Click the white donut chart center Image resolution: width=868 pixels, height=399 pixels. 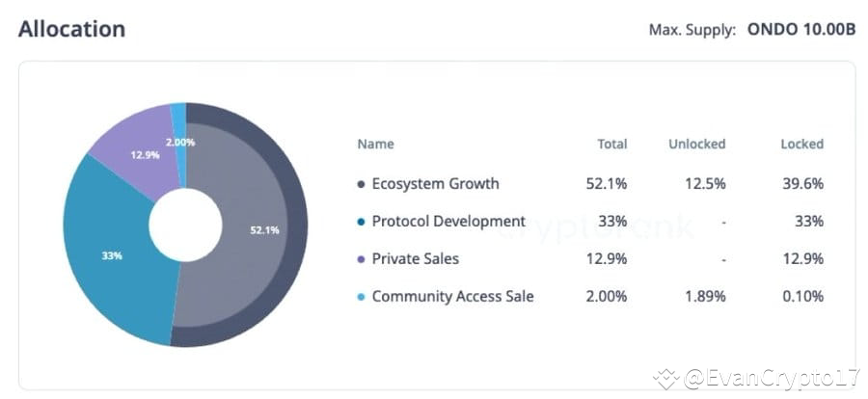pos(185,225)
